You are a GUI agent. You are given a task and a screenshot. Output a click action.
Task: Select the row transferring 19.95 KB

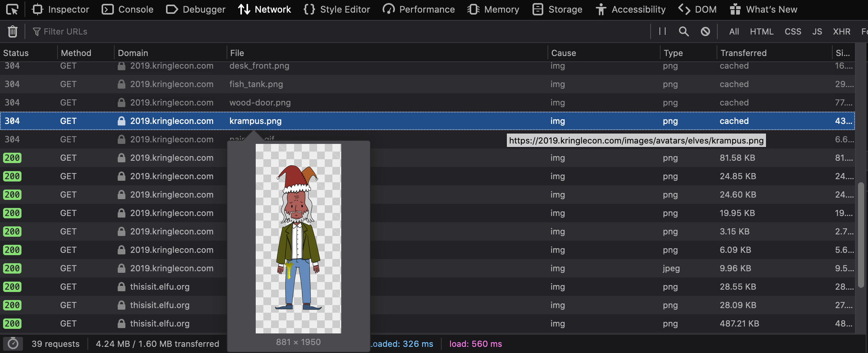click(427, 213)
